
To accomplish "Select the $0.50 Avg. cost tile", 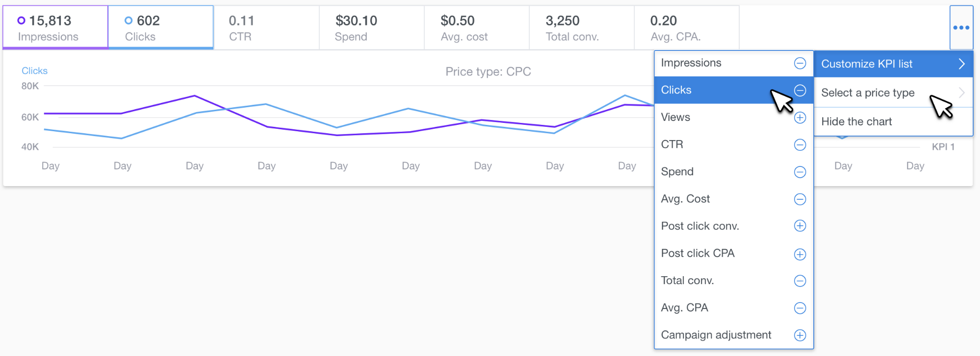I will (477, 27).
